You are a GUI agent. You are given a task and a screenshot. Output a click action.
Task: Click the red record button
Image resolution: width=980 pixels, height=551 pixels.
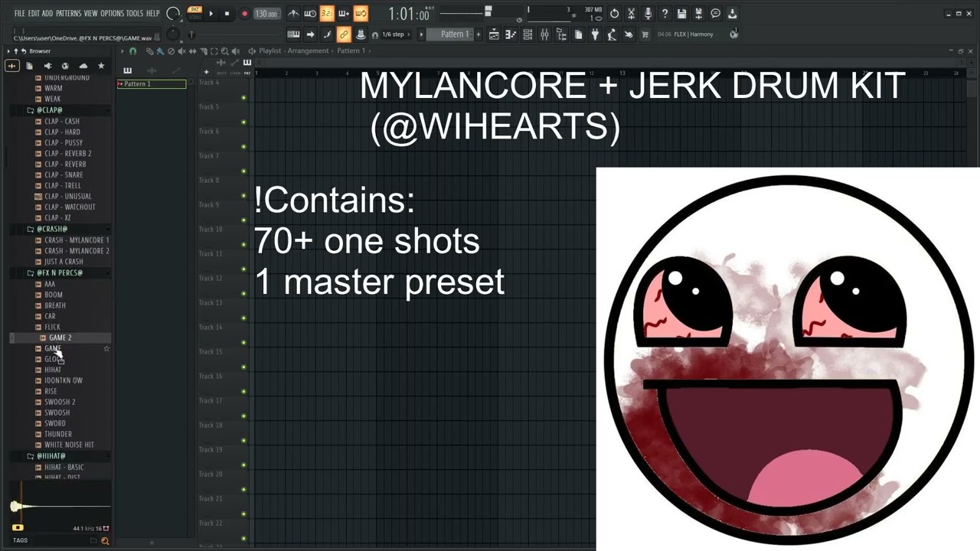pyautogui.click(x=244, y=13)
